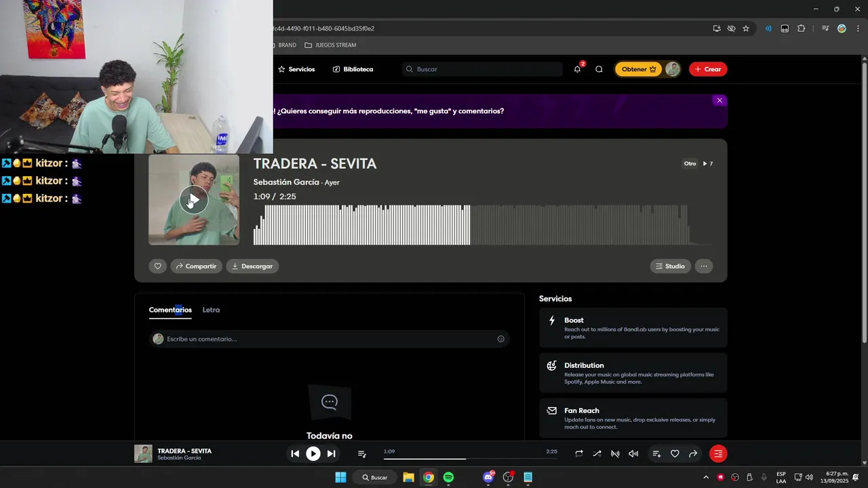Open the emoji picker in comment box
The height and width of the screenshot is (488, 868).
tap(501, 339)
